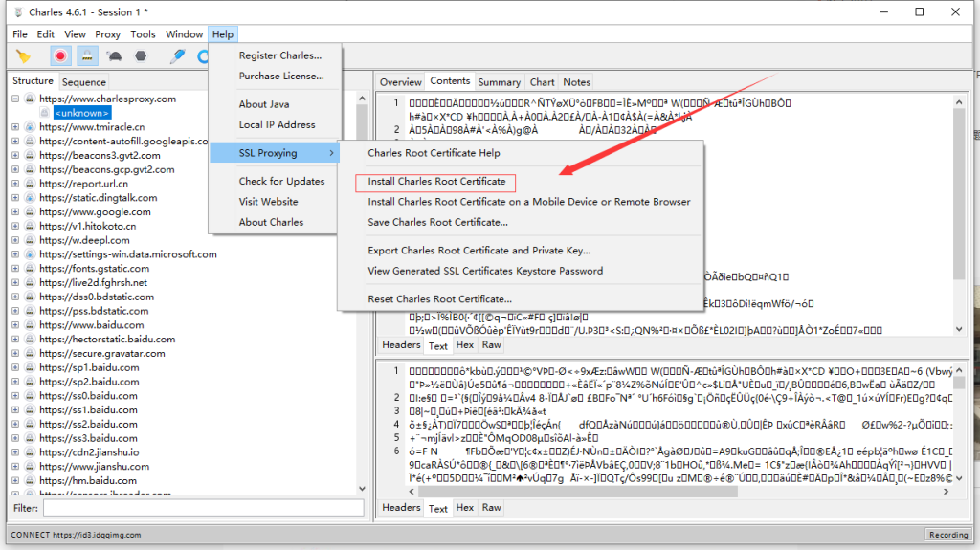Click the globe icon beside static.dingtalk.com
980x550 pixels.
click(30, 198)
